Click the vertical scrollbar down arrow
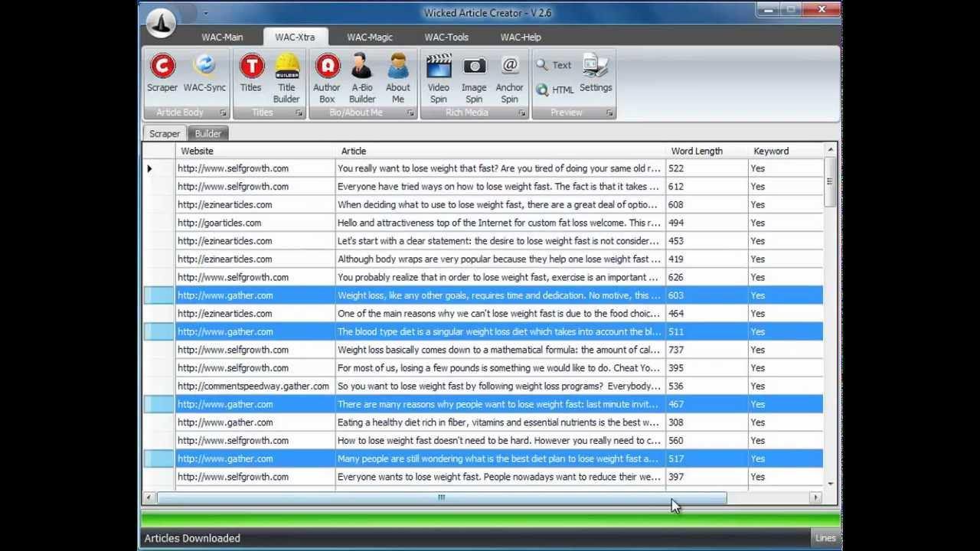The width and height of the screenshot is (980, 551). point(831,484)
